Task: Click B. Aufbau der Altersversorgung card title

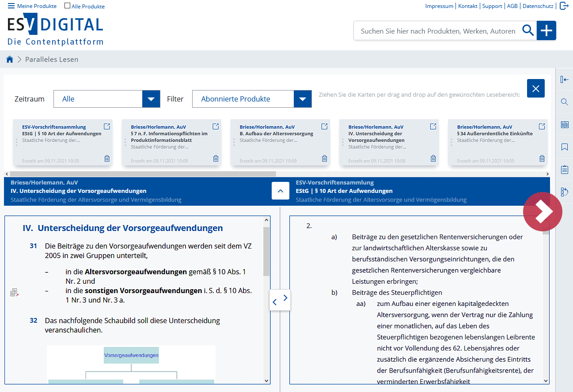Action: (x=277, y=133)
